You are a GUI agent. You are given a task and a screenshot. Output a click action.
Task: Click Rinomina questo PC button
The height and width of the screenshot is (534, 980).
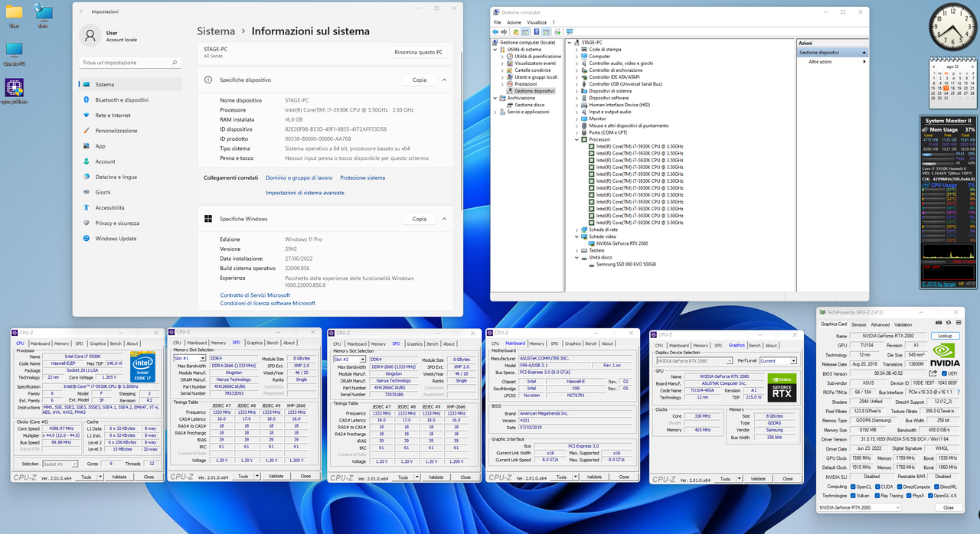coord(418,53)
